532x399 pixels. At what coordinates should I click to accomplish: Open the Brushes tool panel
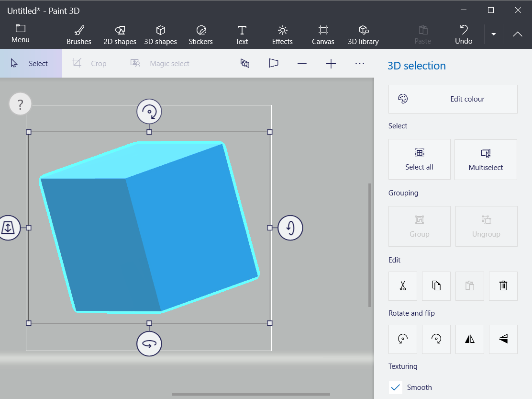click(78, 34)
